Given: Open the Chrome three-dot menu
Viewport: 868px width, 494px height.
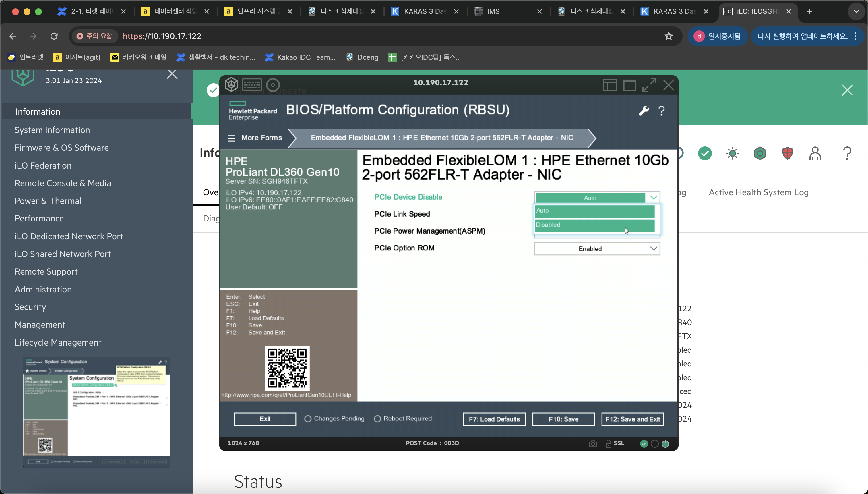Looking at the screenshot, I should (855, 36).
